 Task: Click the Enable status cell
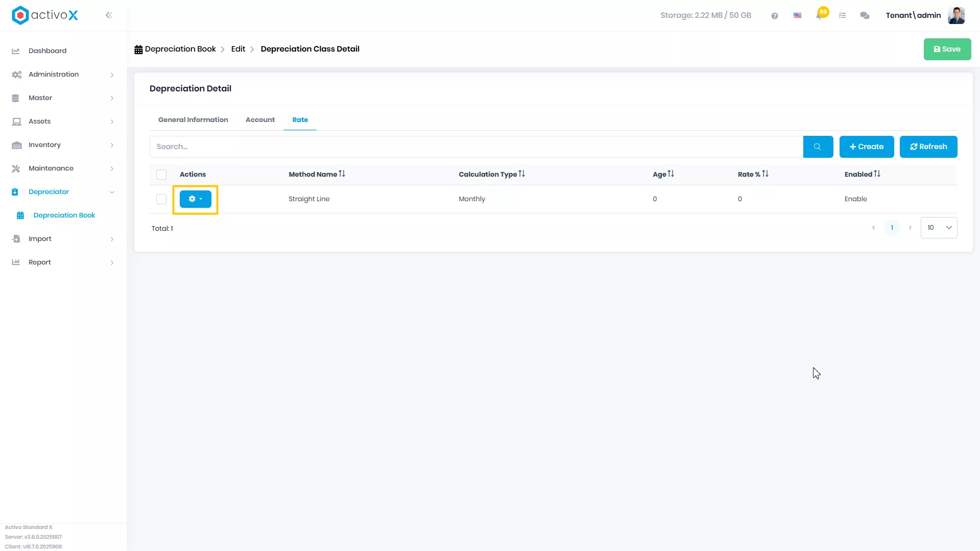(x=856, y=199)
